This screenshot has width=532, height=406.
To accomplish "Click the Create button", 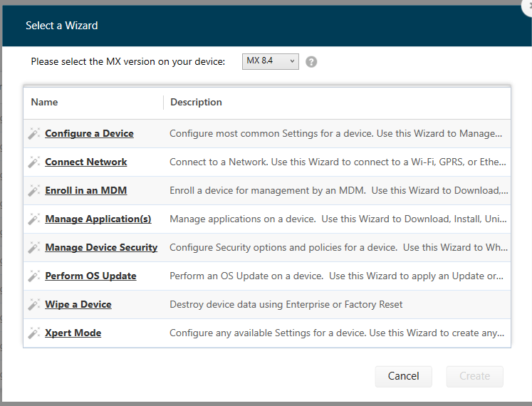I will coord(474,376).
